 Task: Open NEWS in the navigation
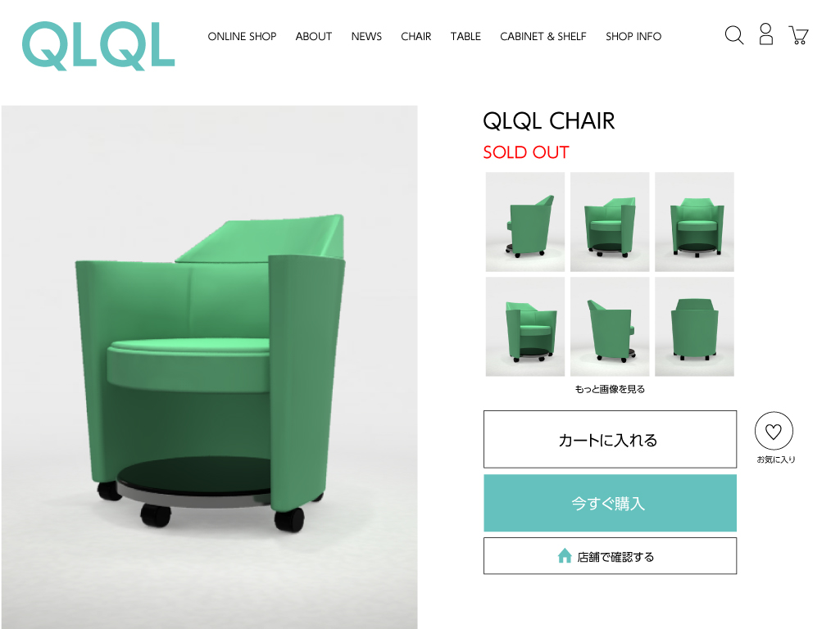[366, 36]
